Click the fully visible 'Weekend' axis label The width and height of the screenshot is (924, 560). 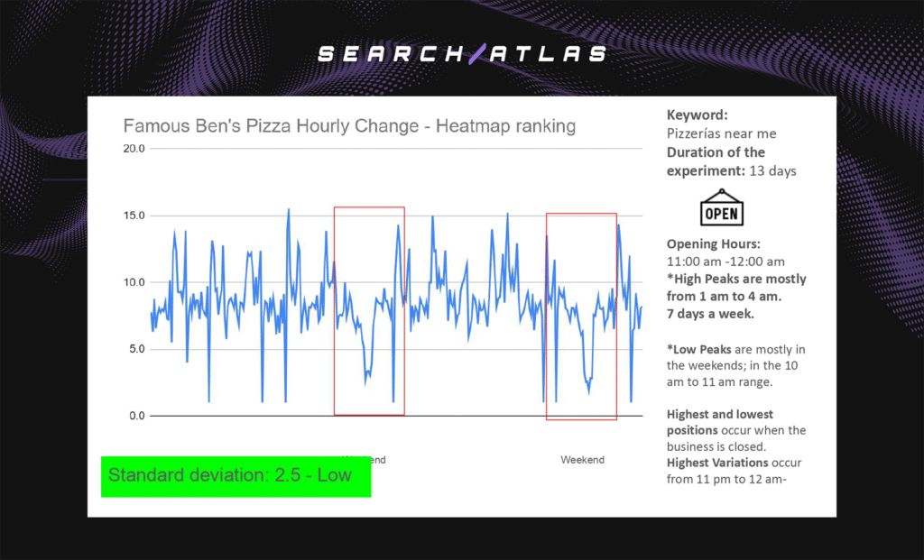click(x=582, y=460)
